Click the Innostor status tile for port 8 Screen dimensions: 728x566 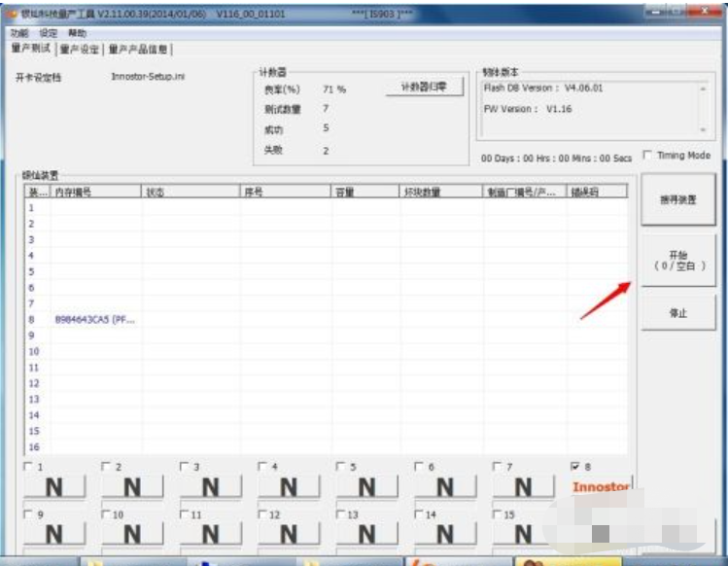[x=601, y=486]
